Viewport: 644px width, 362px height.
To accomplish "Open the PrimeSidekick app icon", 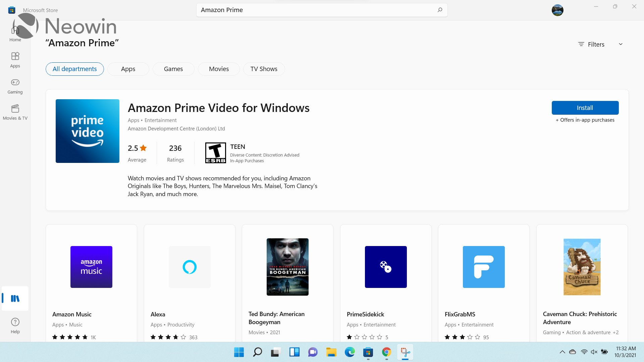I will coord(386,267).
